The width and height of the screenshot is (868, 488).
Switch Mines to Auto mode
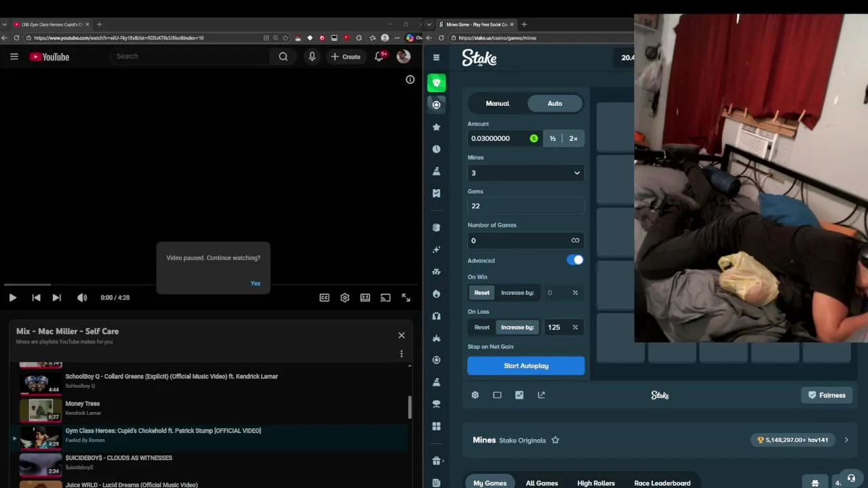click(555, 103)
